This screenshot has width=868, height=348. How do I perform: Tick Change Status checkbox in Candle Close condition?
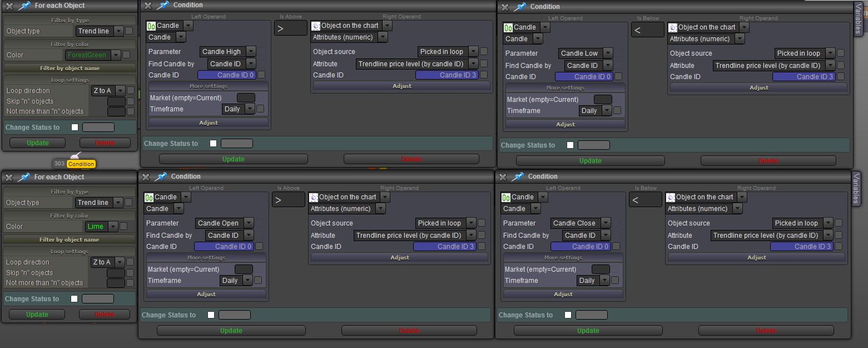[568, 315]
